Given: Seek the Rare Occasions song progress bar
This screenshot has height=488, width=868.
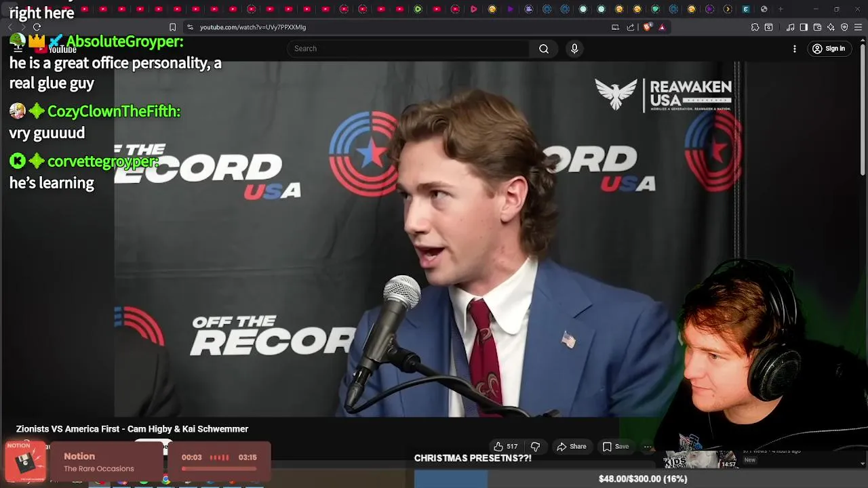Looking at the screenshot, I should pyautogui.click(x=219, y=468).
